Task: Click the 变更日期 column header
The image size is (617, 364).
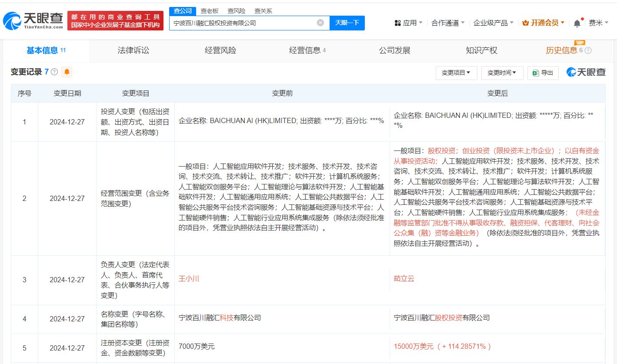Action: 67,94
